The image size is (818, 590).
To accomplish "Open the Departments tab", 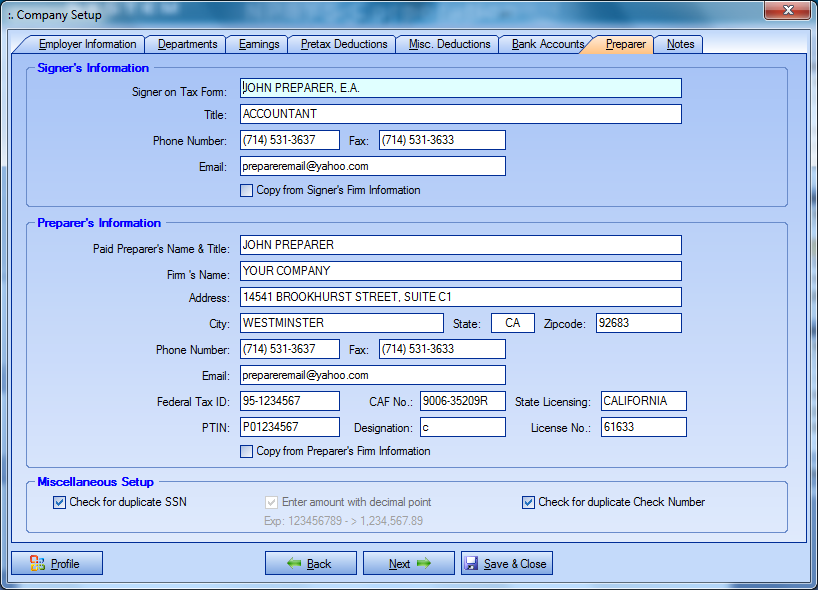I will coord(187,44).
